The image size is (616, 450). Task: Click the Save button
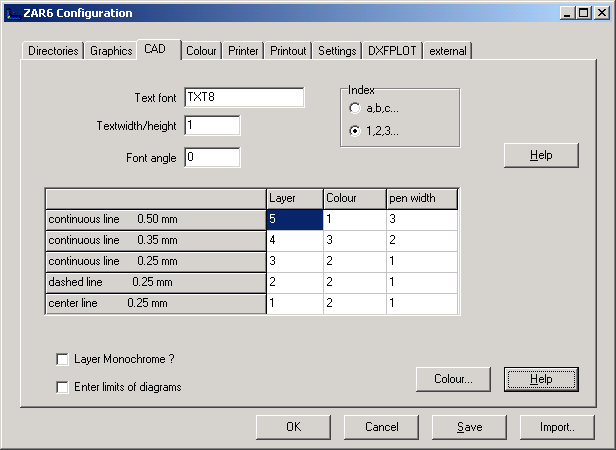469,427
